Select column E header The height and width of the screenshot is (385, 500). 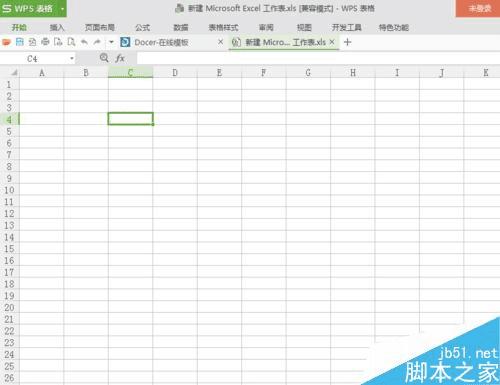[x=219, y=73]
